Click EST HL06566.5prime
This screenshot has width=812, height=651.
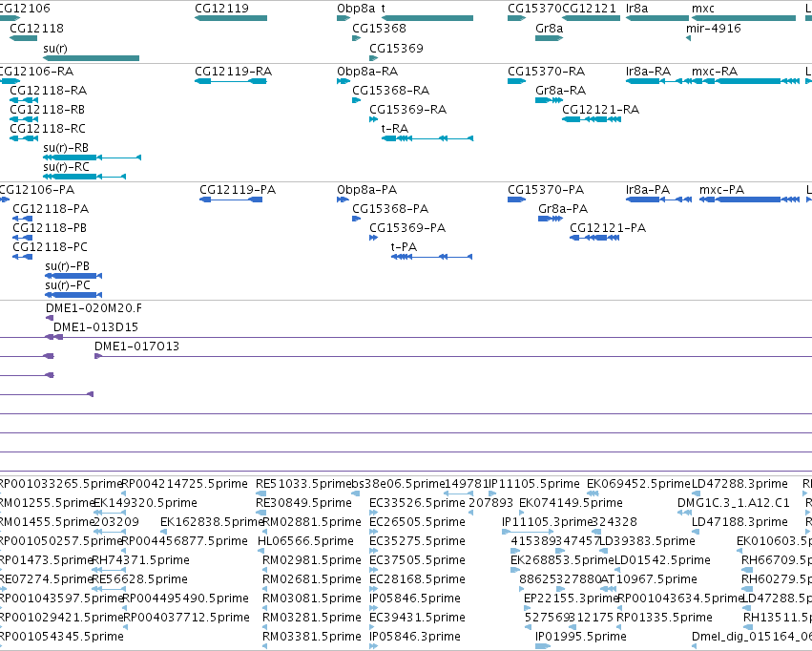tap(305, 541)
